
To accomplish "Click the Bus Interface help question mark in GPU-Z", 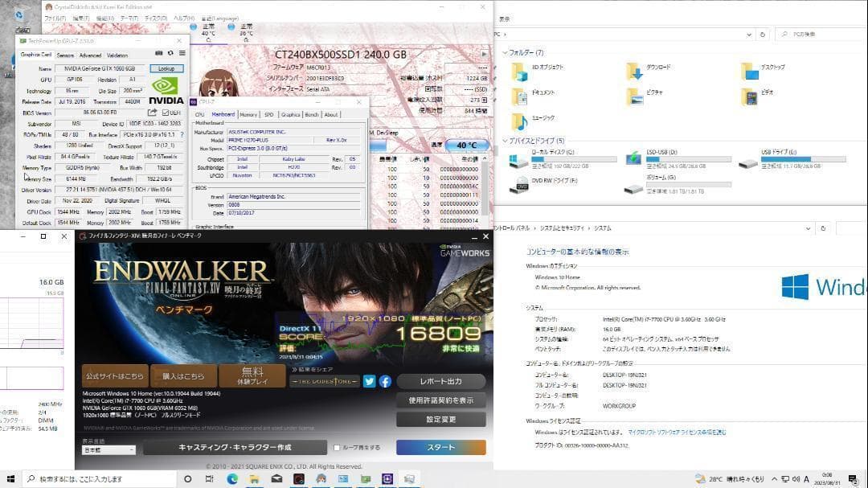I will pos(182,134).
